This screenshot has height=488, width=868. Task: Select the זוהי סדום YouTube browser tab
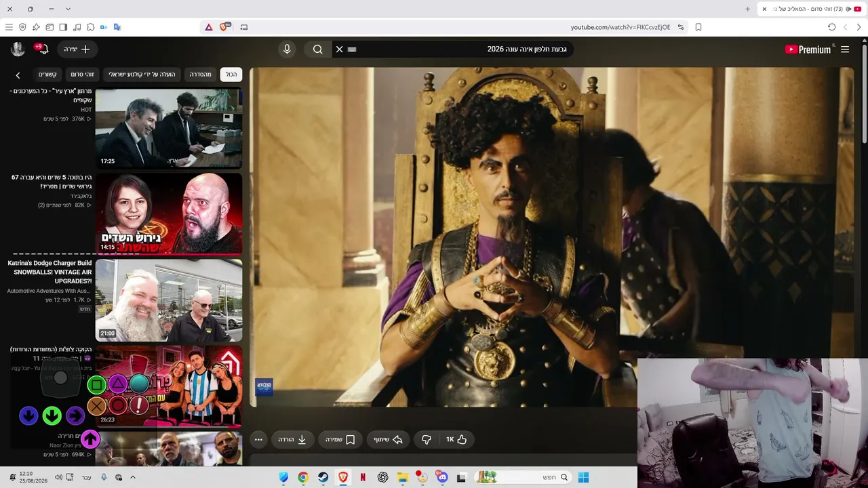click(x=811, y=9)
